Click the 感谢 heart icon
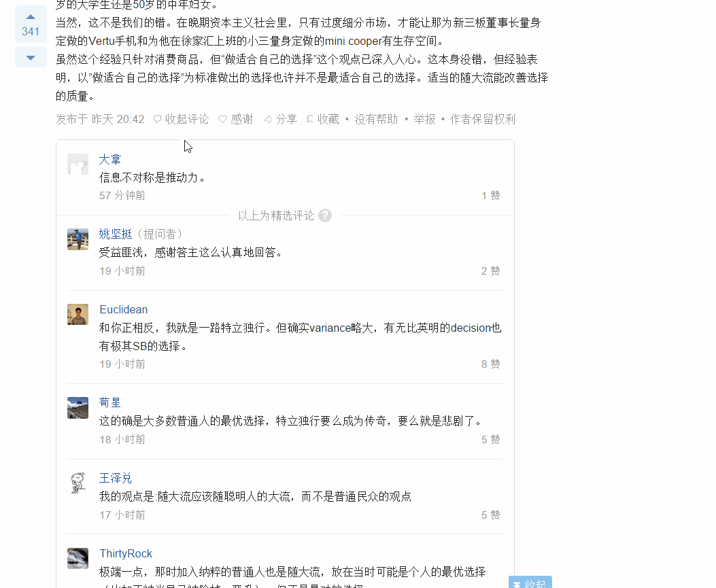 pyautogui.click(x=222, y=119)
